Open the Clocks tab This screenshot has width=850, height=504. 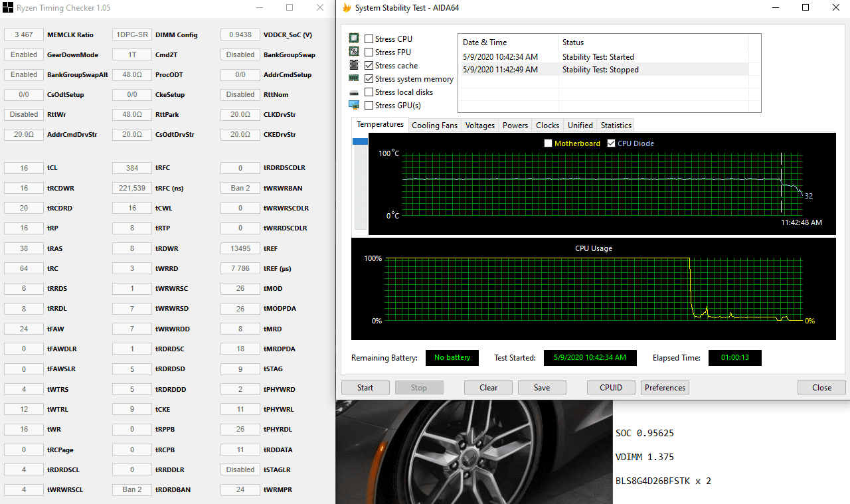pos(548,125)
